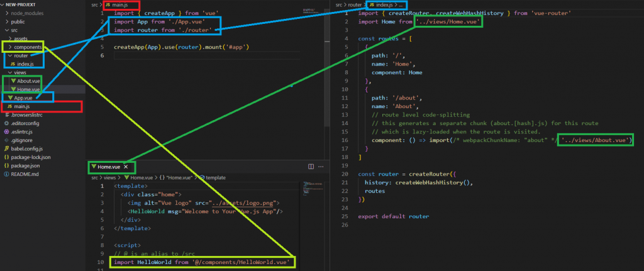Click the info icon beside README.md
This screenshot has height=271, width=644.
coord(6,174)
